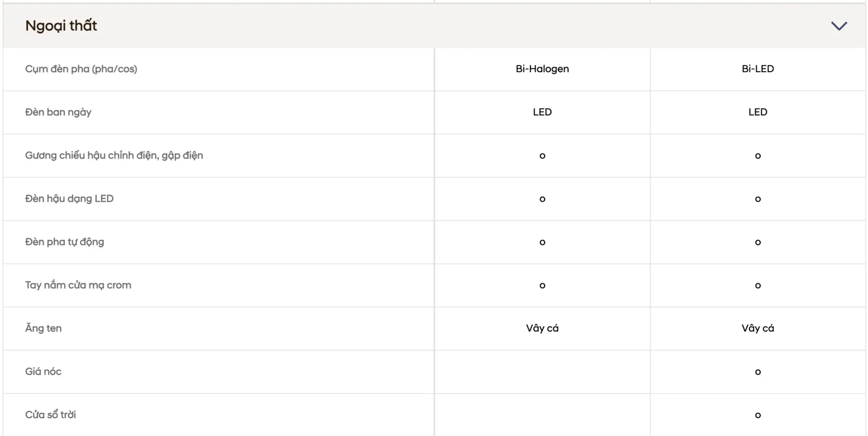Click the Ngoại thất section header
The width and height of the screenshot is (868, 436).
pyautogui.click(x=434, y=26)
